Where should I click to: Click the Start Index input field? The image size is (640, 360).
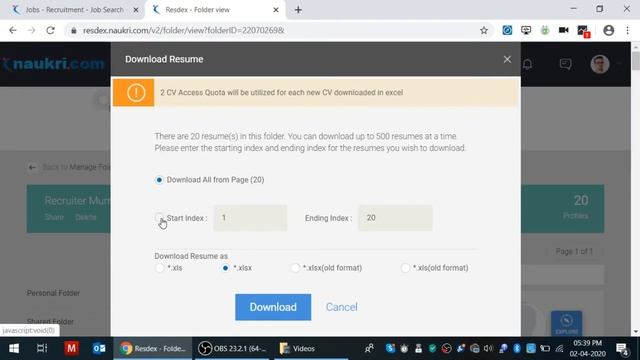(x=250, y=218)
